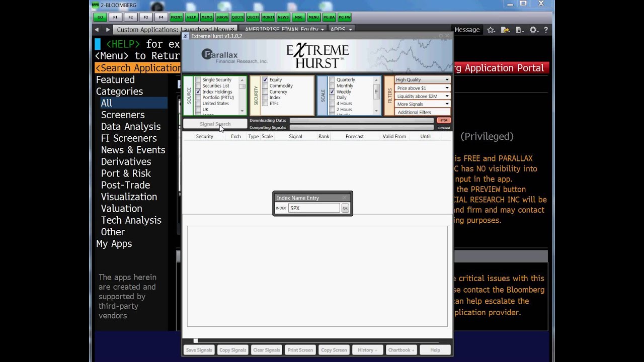Select the Derivatives category

tap(126, 161)
